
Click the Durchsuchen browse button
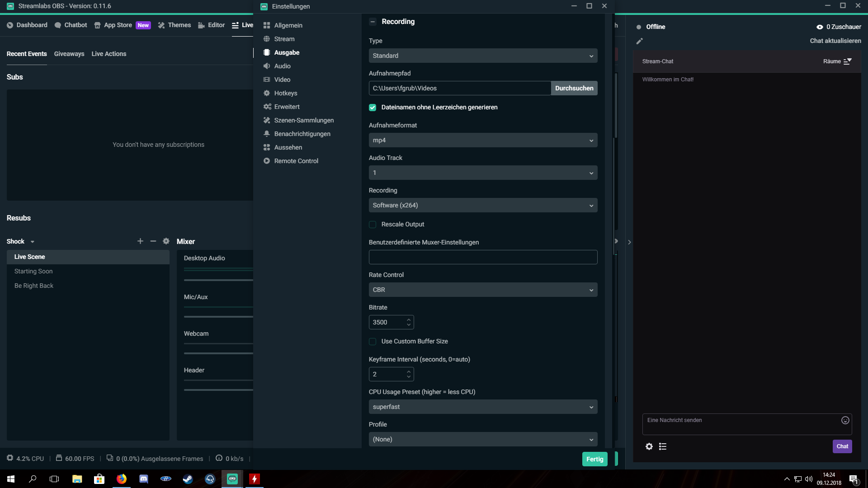coord(574,88)
